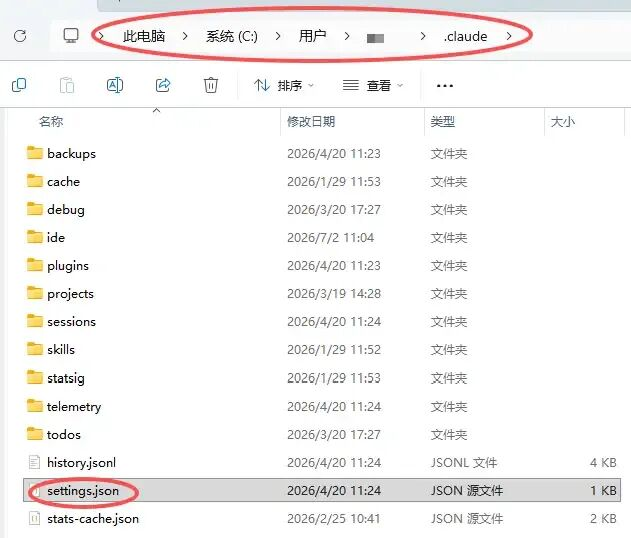Click 2 KB size of stats-cache.json
Screen dimensions: 632x538
pyautogui.click(x=603, y=519)
